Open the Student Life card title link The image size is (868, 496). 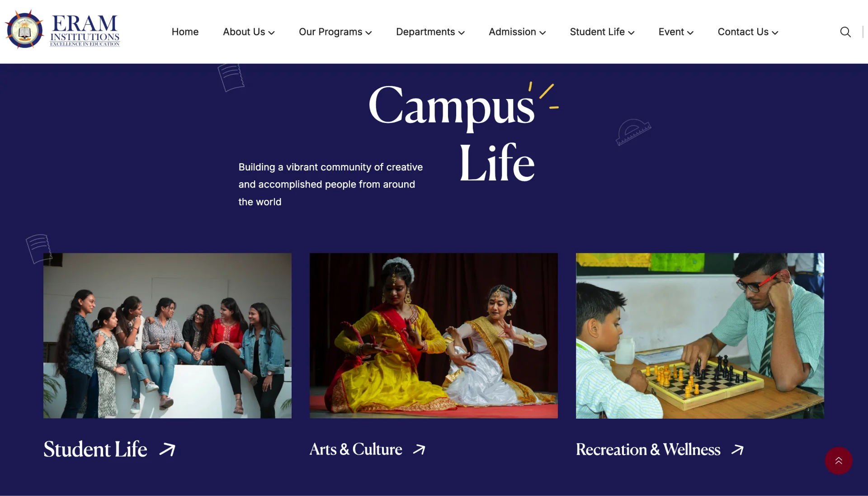coord(95,449)
